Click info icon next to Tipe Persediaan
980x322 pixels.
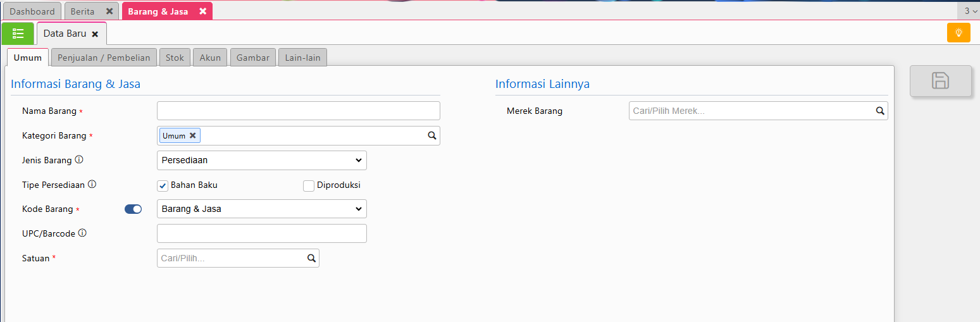92,185
